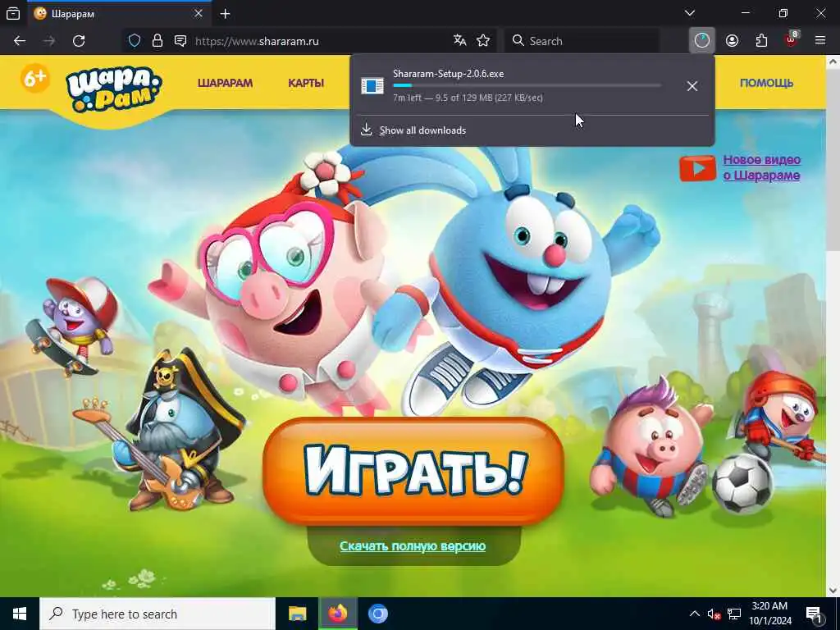Click the Firefox taskbar icon
Viewport: 840px width, 630px height.
tap(337, 614)
